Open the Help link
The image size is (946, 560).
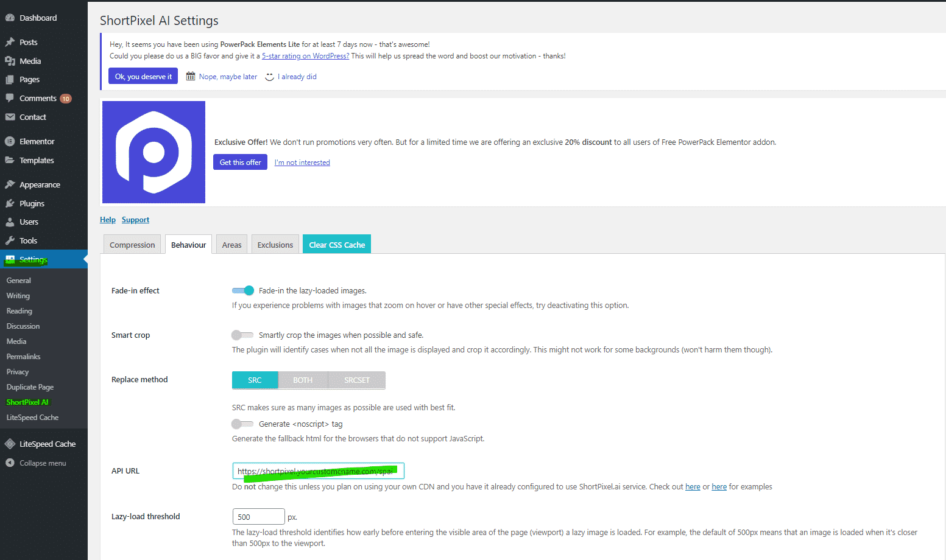108,220
